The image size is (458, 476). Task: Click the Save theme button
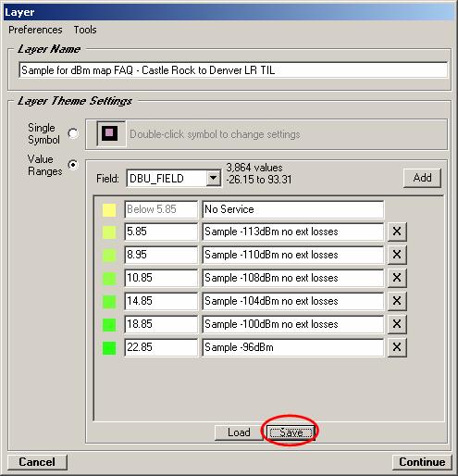tap(291, 432)
